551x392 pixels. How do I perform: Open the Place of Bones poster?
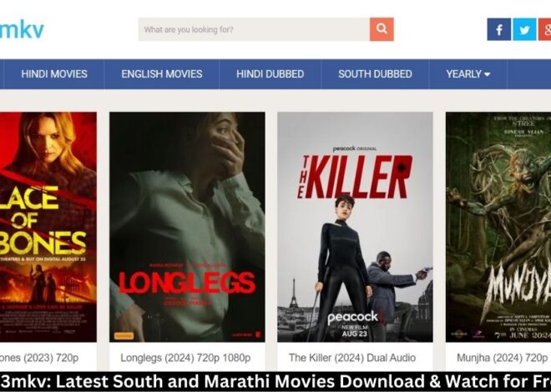(x=48, y=227)
